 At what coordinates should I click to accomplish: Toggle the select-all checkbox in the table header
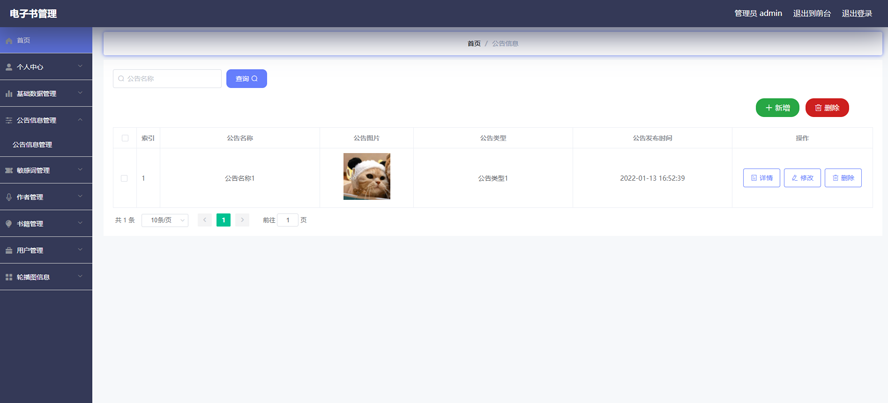pyautogui.click(x=125, y=138)
